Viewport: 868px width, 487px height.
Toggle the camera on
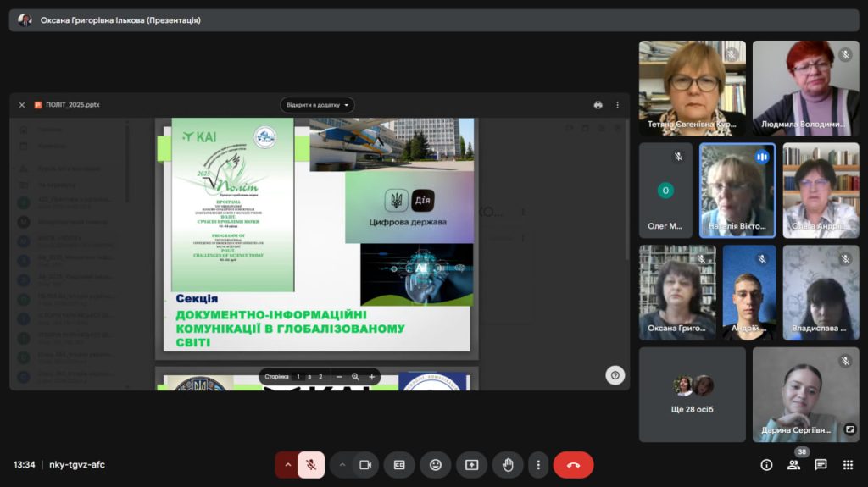coord(365,464)
